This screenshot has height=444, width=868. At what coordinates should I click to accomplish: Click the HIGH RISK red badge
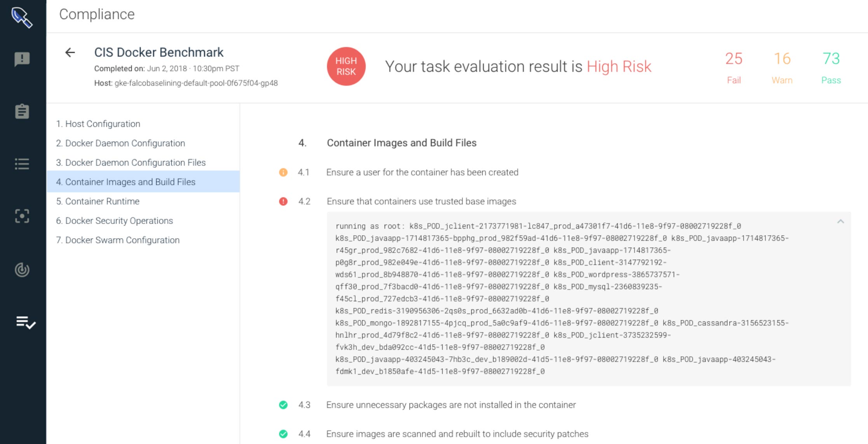pos(346,66)
